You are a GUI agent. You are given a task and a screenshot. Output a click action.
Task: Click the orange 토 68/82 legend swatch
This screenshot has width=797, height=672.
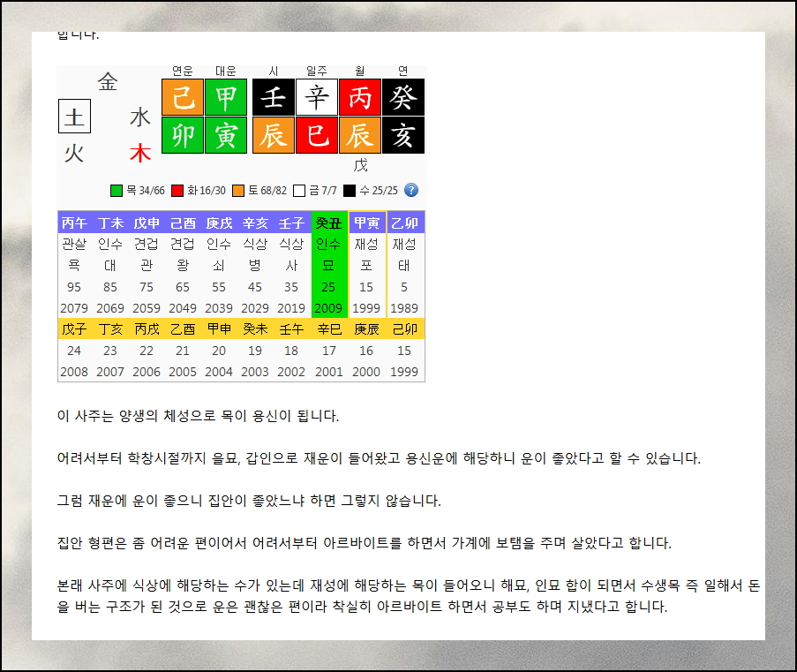[x=238, y=191]
